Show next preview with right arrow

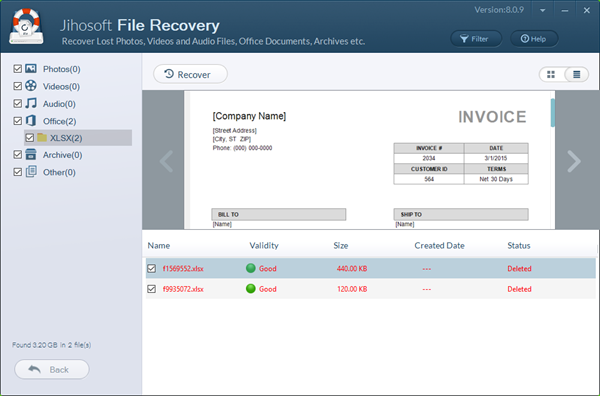574,161
